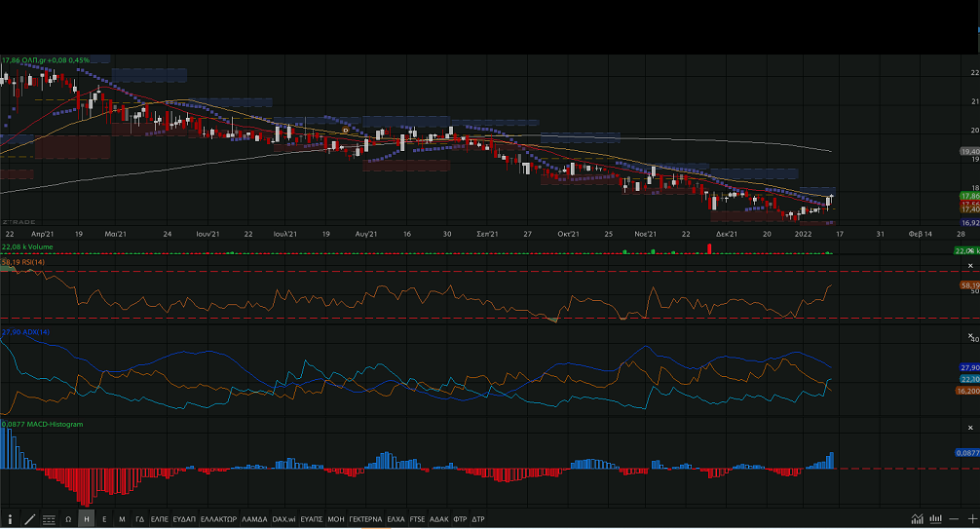Click the indicators bar-chart icon at bottom right
Viewport: 980px width, 529px height.
coord(936,519)
